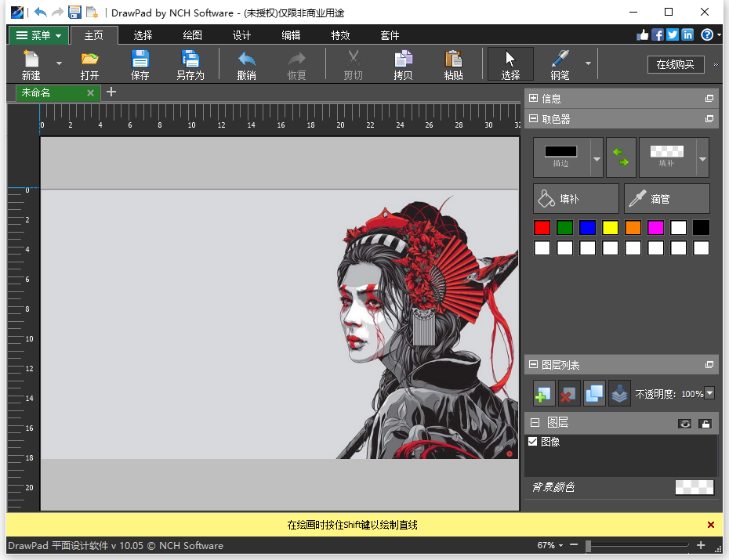Click the 新建 (New) toolbar icon
Viewport: 729px width, 560px height.
pos(31,64)
